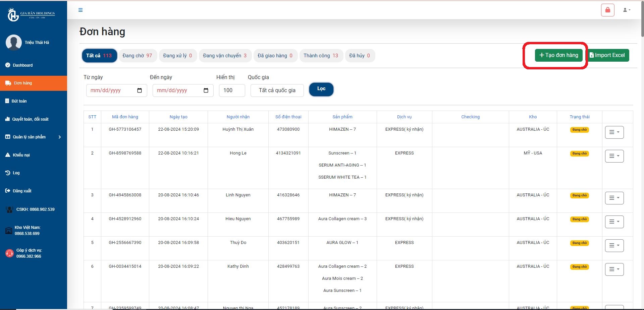Open action menu for order GH-4945863008

pyautogui.click(x=614, y=198)
